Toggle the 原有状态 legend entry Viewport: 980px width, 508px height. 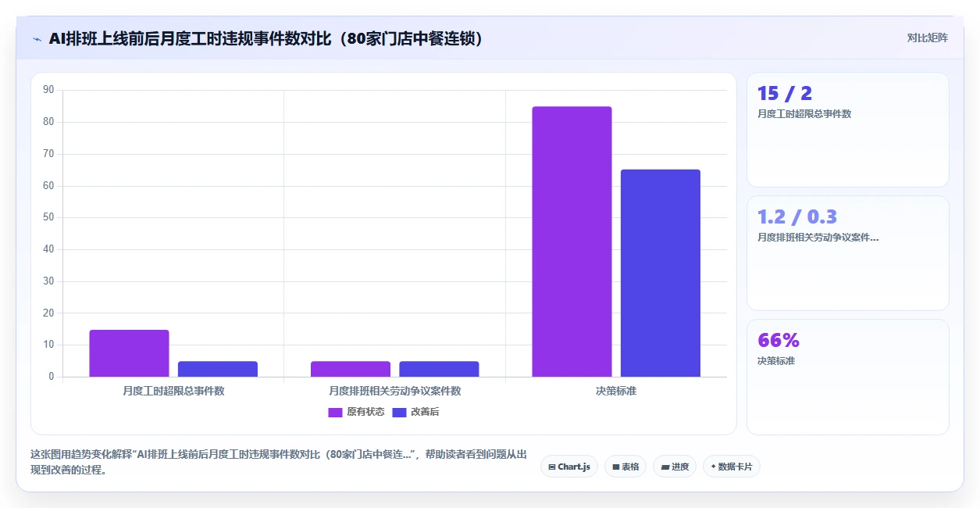click(356, 412)
